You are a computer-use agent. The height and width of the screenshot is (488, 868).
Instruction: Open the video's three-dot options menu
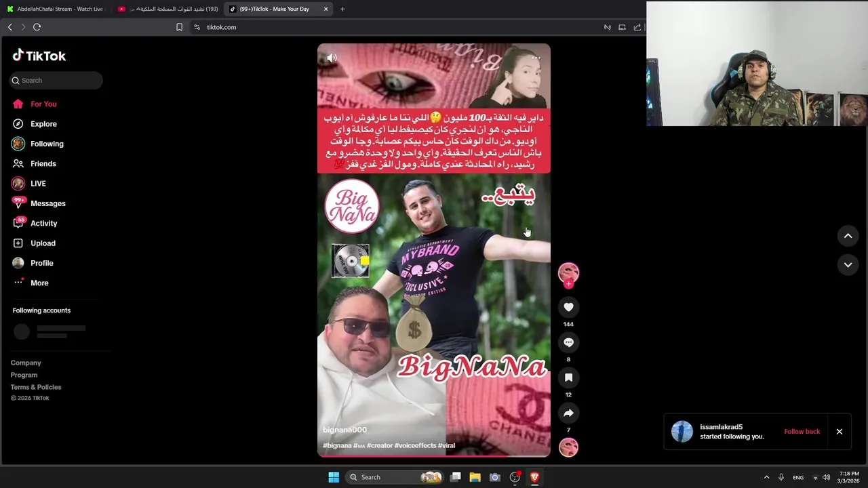pyautogui.click(x=536, y=58)
